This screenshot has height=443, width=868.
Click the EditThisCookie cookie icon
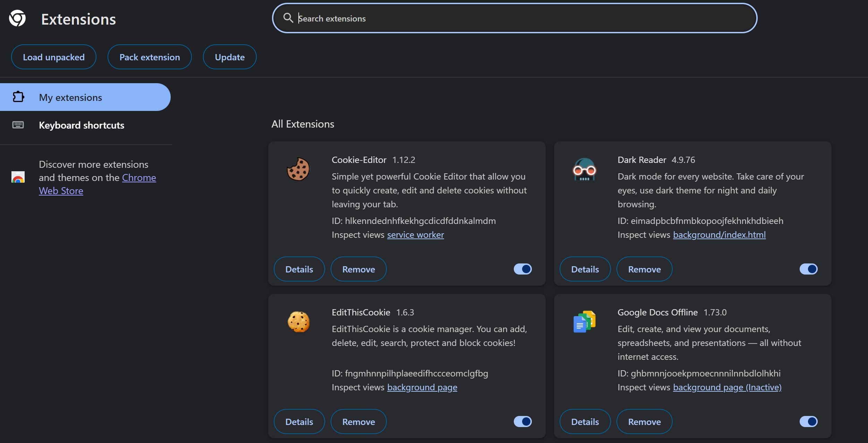(x=298, y=322)
